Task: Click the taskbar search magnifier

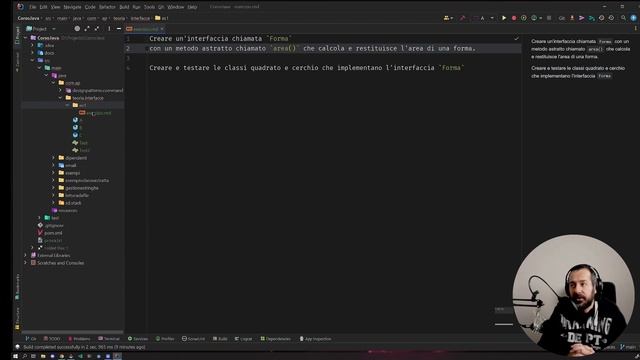Action: click(x=24, y=356)
